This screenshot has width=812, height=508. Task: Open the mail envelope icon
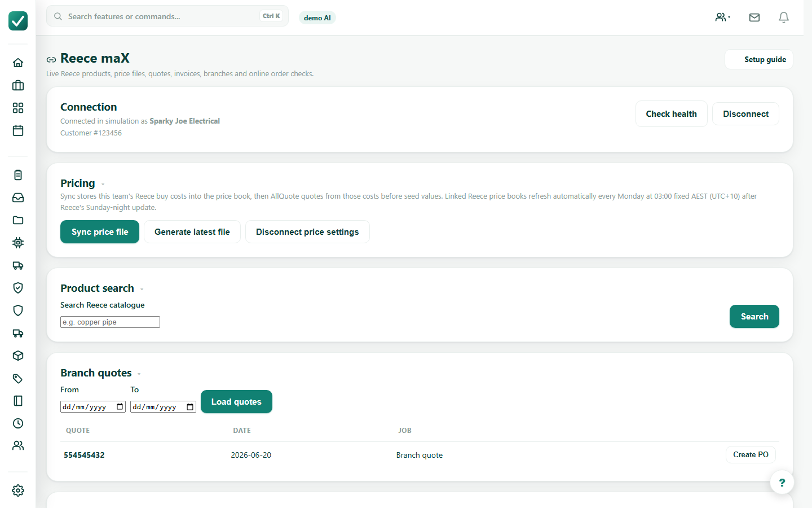(x=754, y=17)
